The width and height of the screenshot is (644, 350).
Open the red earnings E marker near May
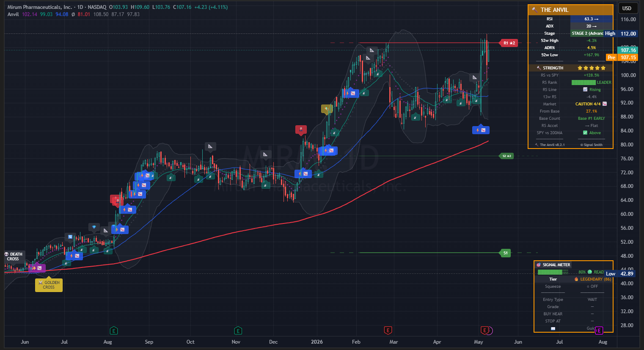484,331
